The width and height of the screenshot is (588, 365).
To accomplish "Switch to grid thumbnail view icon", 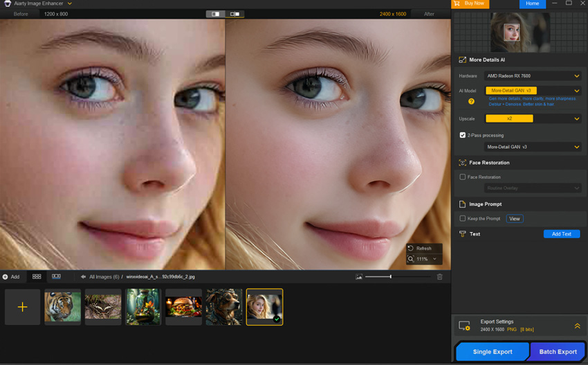I will tap(37, 276).
